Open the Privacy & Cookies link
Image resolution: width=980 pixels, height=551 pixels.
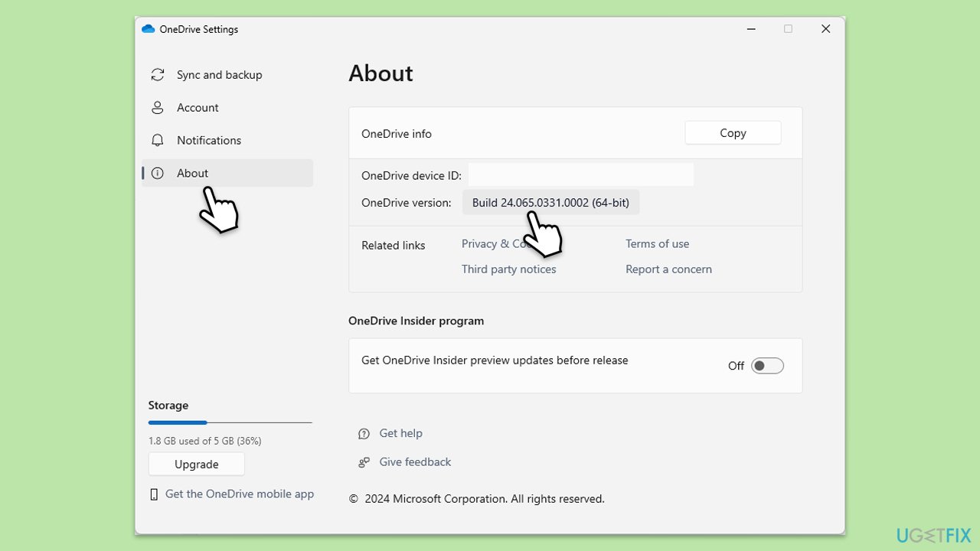496,243
